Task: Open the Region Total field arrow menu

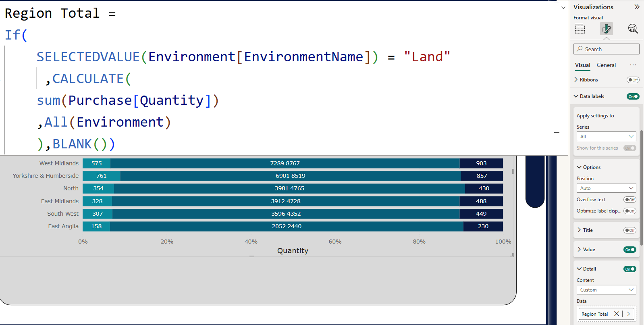Action: (x=628, y=314)
